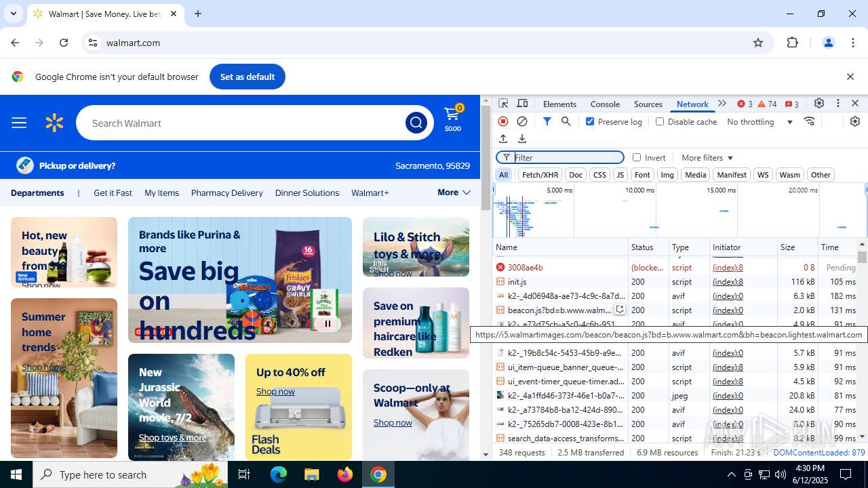Click the red errors count badge in DevTools
The width and height of the screenshot is (868, 488).
click(x=745, y=104)
